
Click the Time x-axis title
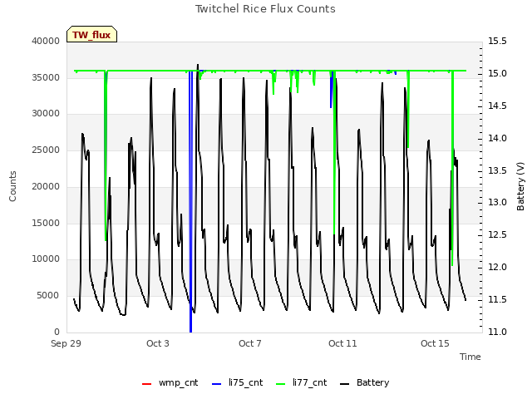470,357
